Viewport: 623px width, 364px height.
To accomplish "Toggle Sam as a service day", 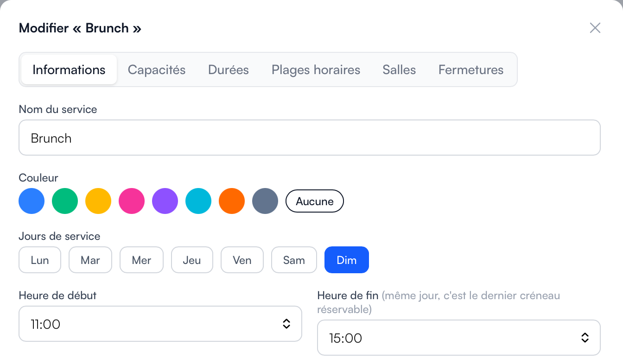I will [x=294, y=260].
